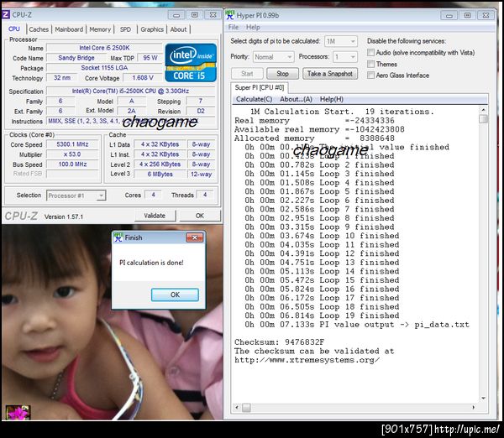Maximize the Hyper PI window

pos(468,15)
